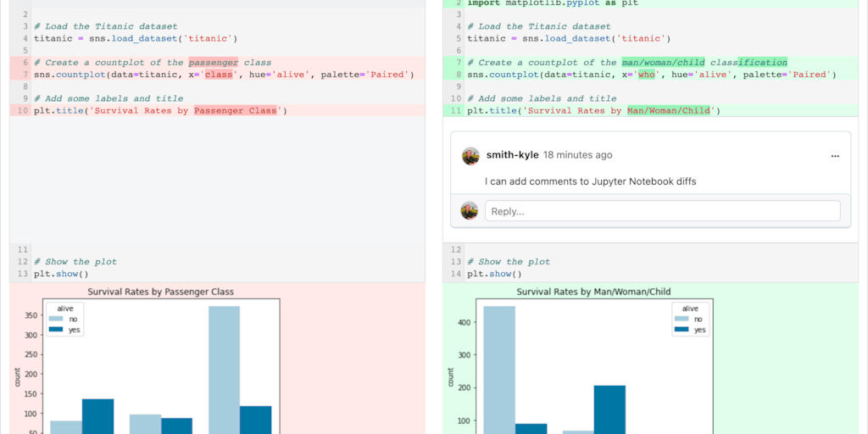Click added line 7 man/woman/child classification comment
This screenshot has height=434, width=868.
tap(626, 63)
